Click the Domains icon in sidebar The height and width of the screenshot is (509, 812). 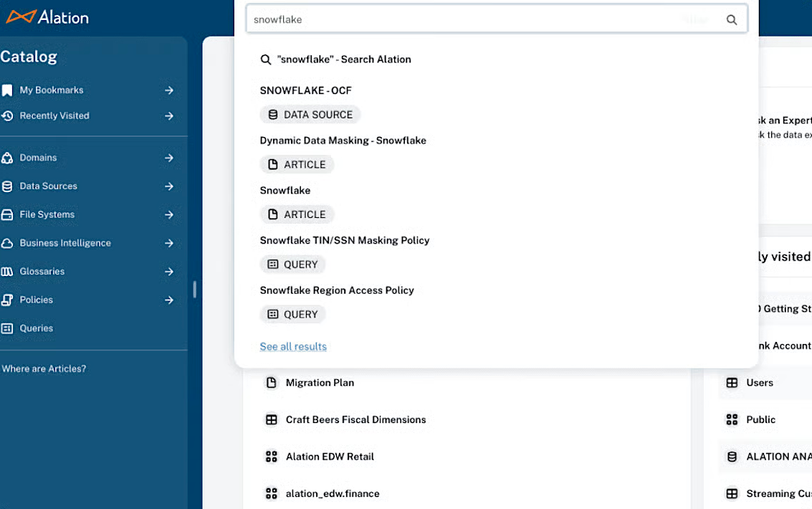(7, 158)
